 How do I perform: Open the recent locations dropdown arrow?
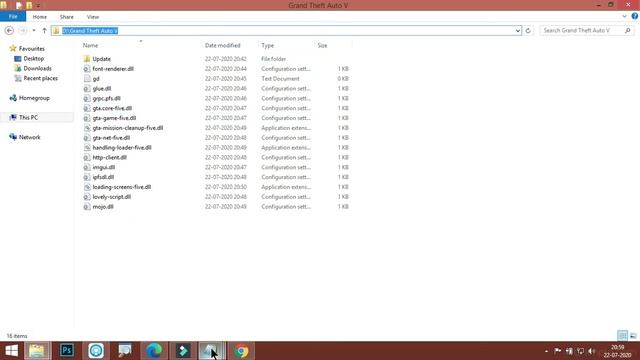click(34, 31)
